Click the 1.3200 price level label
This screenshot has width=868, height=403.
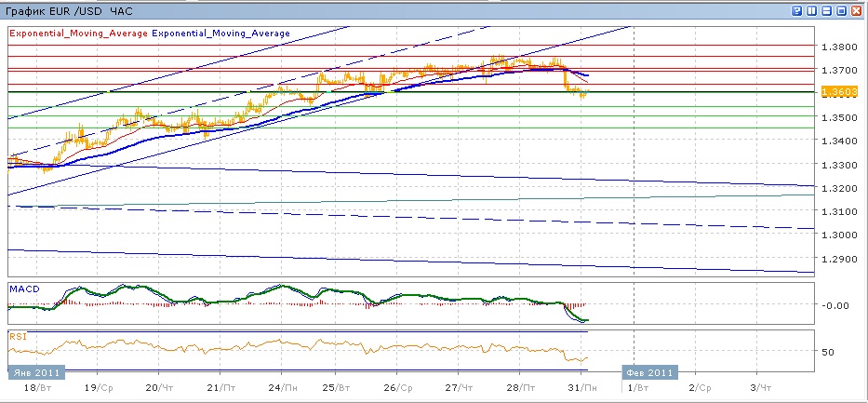tap(839, 188)
